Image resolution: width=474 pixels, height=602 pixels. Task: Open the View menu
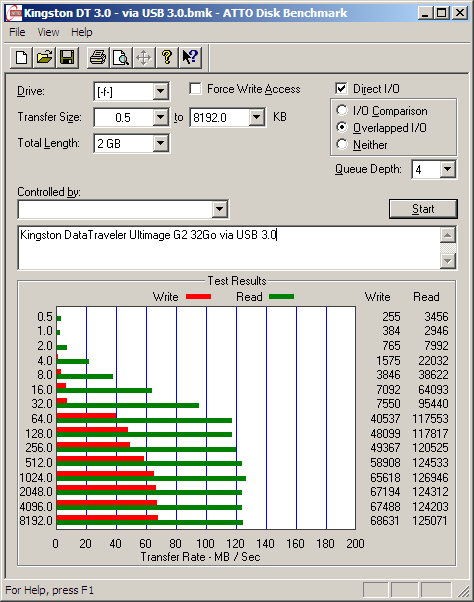click(x=48, y=32)
